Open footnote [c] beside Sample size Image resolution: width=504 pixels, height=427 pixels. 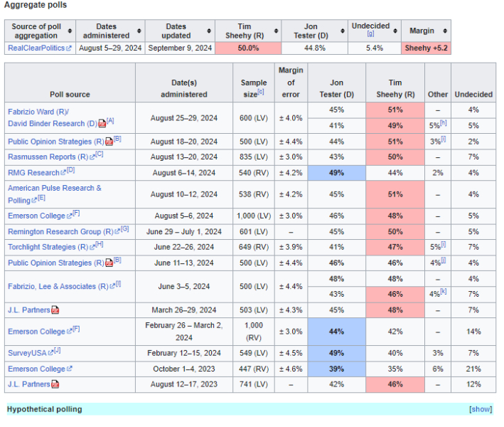click(261, 92)
